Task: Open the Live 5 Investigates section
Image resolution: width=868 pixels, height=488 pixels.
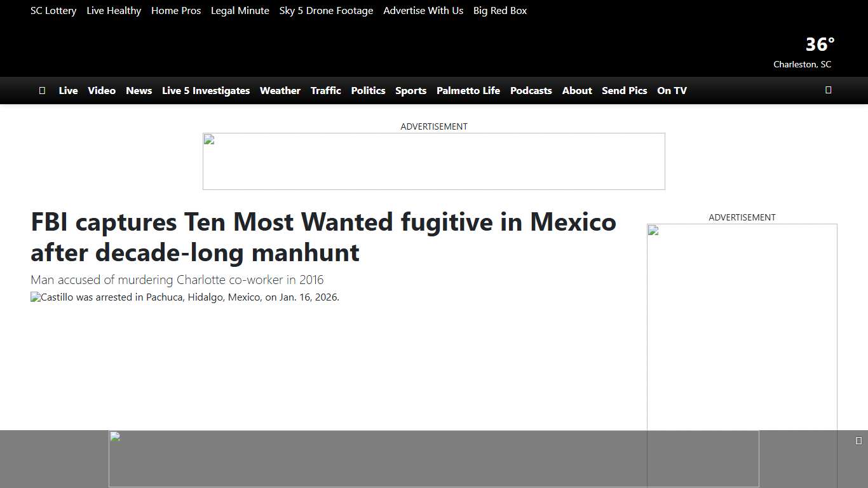Action: (x=206, y=90)
